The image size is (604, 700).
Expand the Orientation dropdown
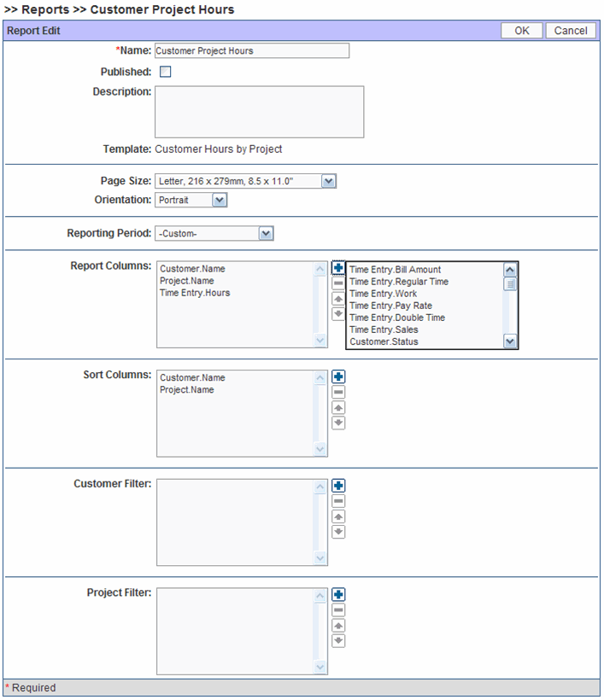[219, 200]
